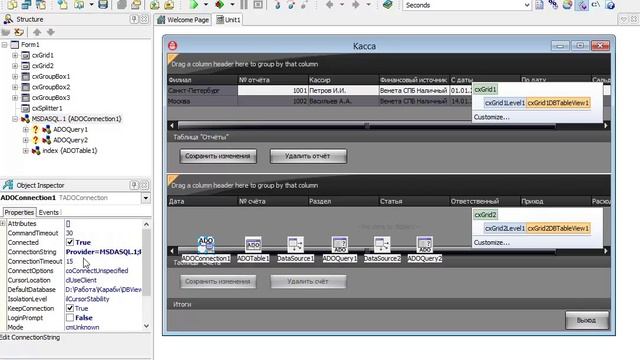Click the Петров И.И. grid cell
Image resolution: width=640 pixels, height=360 pixels.
pos(343,91)
